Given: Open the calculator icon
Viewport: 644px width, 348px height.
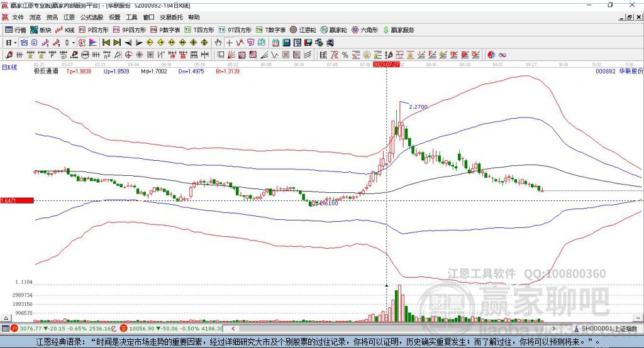Looking at the screenshot, I should coord(286,43).
